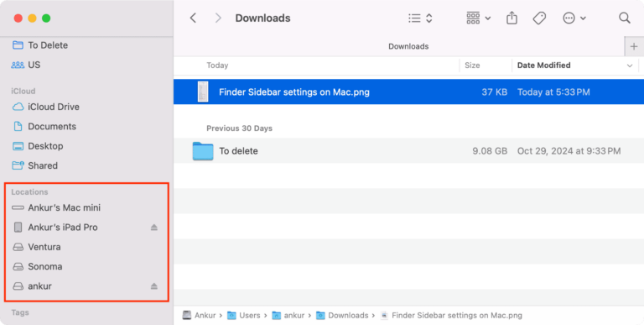Click the 9.08 GB size cell
Screen dimensions: 644x325
[x=490, y=151]
